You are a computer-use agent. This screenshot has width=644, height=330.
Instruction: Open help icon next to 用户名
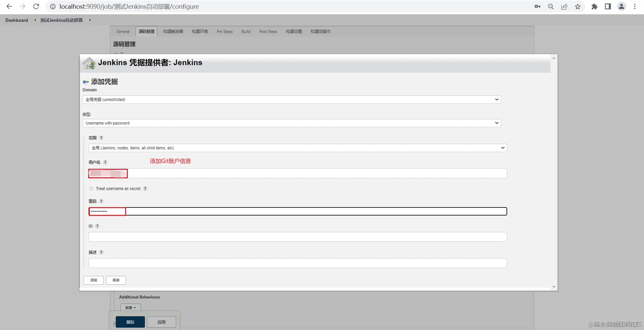(105, 162)
